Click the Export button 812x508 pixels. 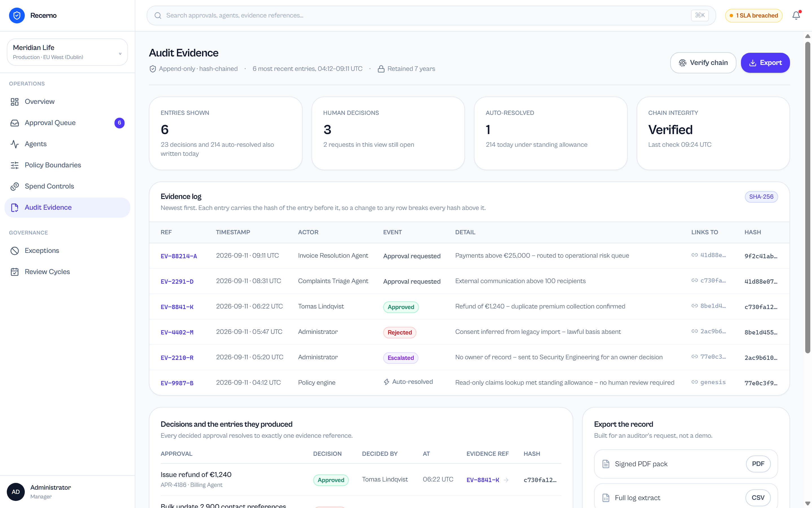point(765,63)
